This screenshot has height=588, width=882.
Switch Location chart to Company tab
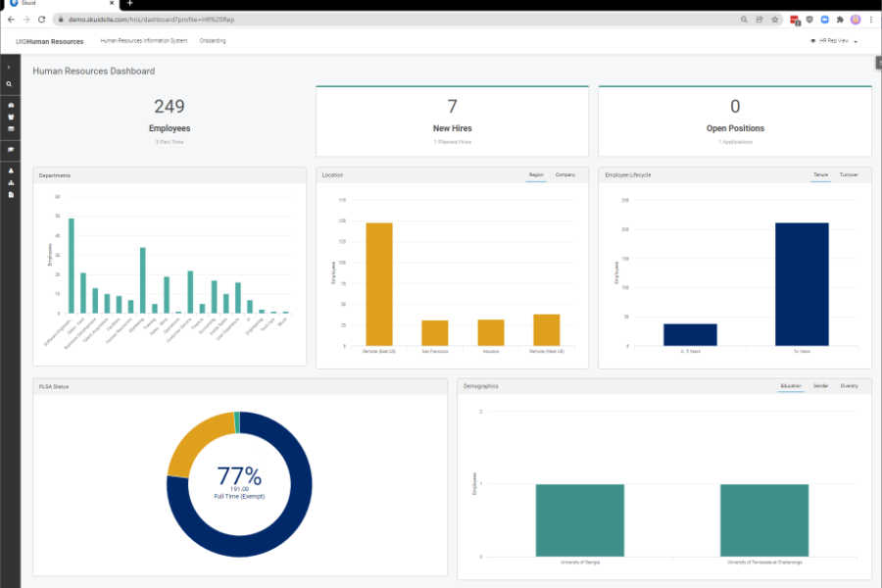(565, 175)
